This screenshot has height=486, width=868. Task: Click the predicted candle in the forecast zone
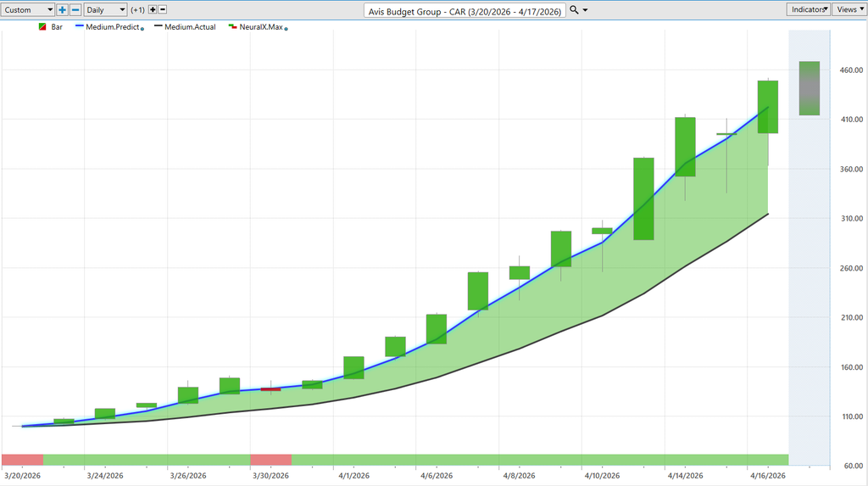(810, 88)
